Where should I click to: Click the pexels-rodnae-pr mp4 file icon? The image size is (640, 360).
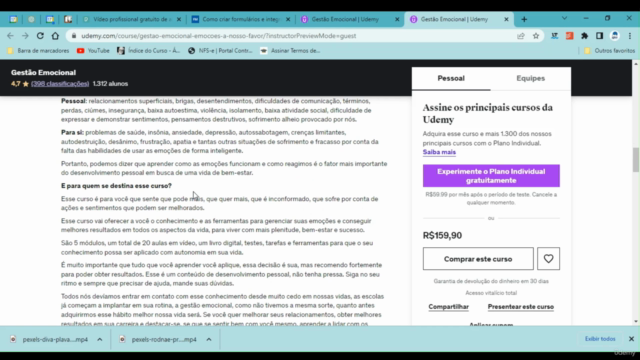click(x=122, y=339)
